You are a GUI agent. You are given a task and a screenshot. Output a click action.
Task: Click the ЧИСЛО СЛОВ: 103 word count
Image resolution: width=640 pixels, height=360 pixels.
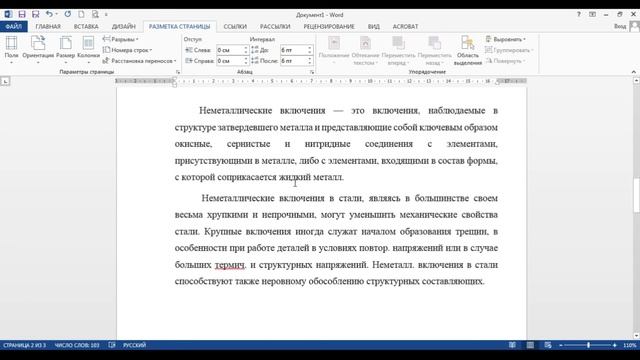tap(77, 345)
